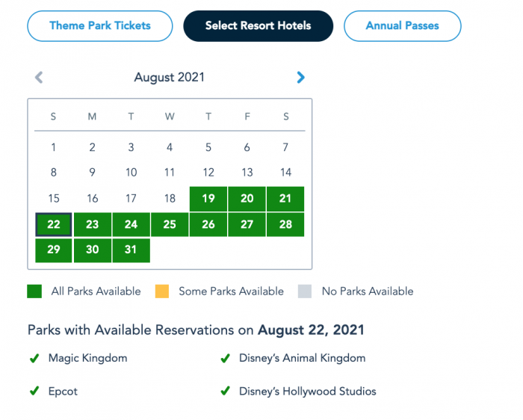523x420 pixels.
Task: Go to previous month with left arrow
Action: [x=39, y=77]
